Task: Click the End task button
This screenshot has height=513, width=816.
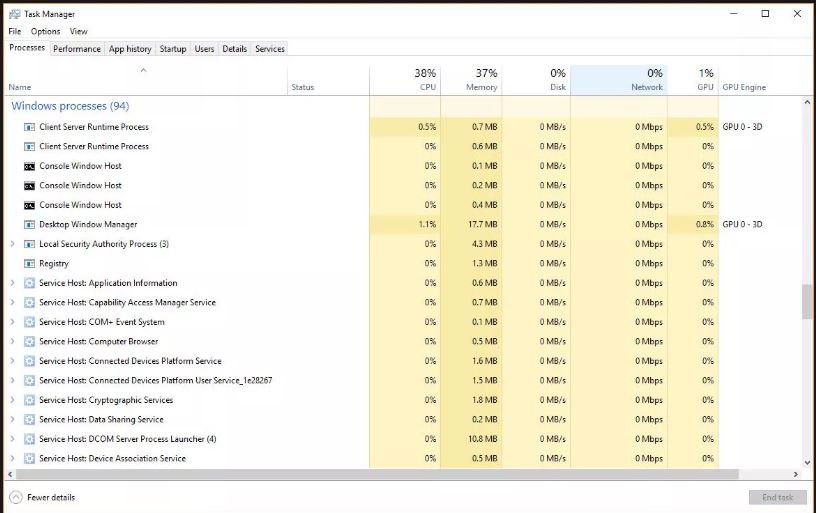Action: pyautogui.click(x=778, y=497)
